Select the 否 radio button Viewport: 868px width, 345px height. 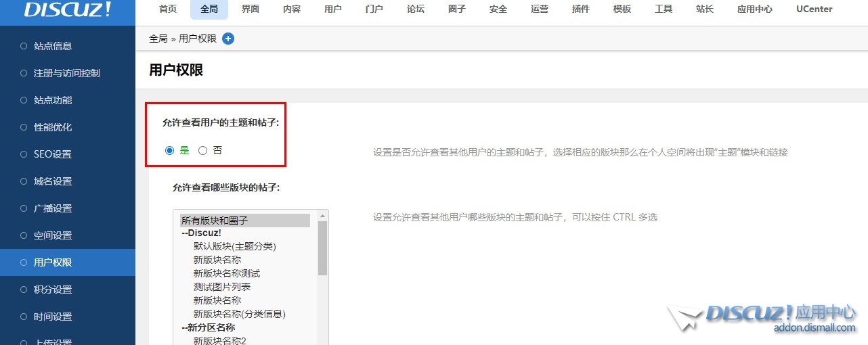coord(202,151)
